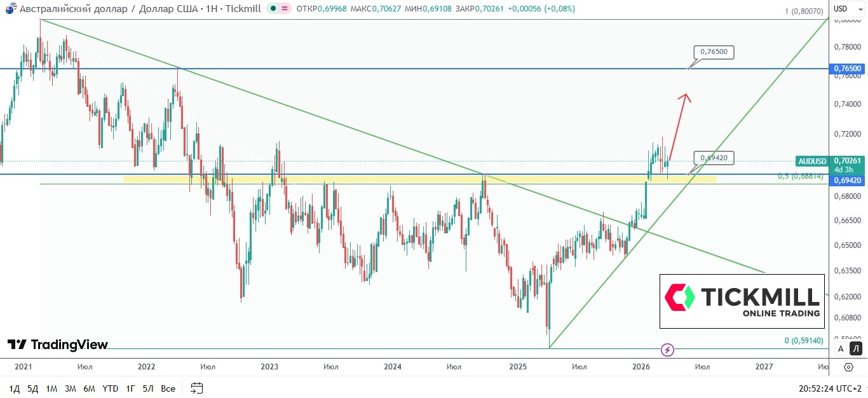Click the TradingView logo
The height and width of the screenshot is (398, 868).
click(x=58, y=345)
